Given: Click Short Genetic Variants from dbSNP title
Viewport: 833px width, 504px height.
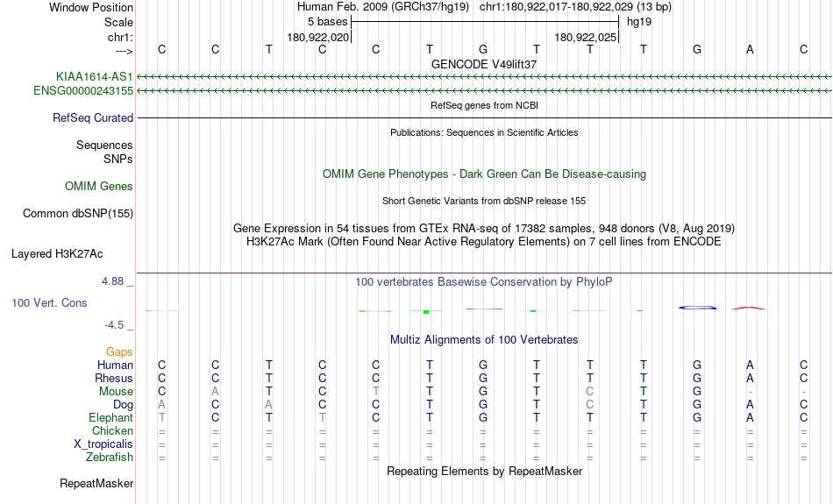Looking at the screenshot, I should (x=484, y=202).
